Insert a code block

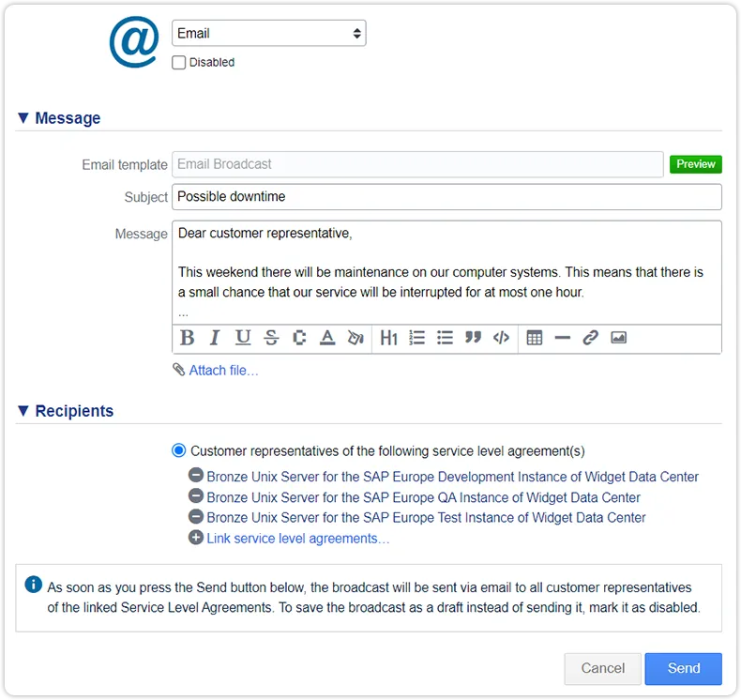point(501,338)
